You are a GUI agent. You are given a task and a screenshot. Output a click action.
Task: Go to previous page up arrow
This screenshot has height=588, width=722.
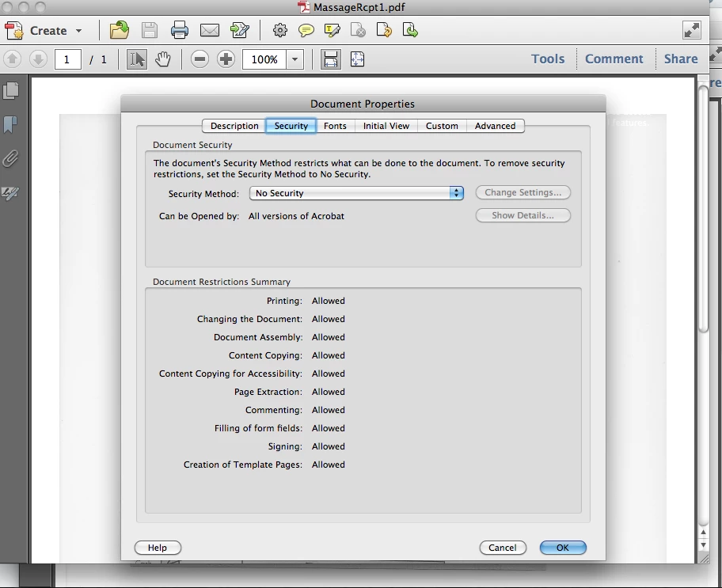(13, 59)
